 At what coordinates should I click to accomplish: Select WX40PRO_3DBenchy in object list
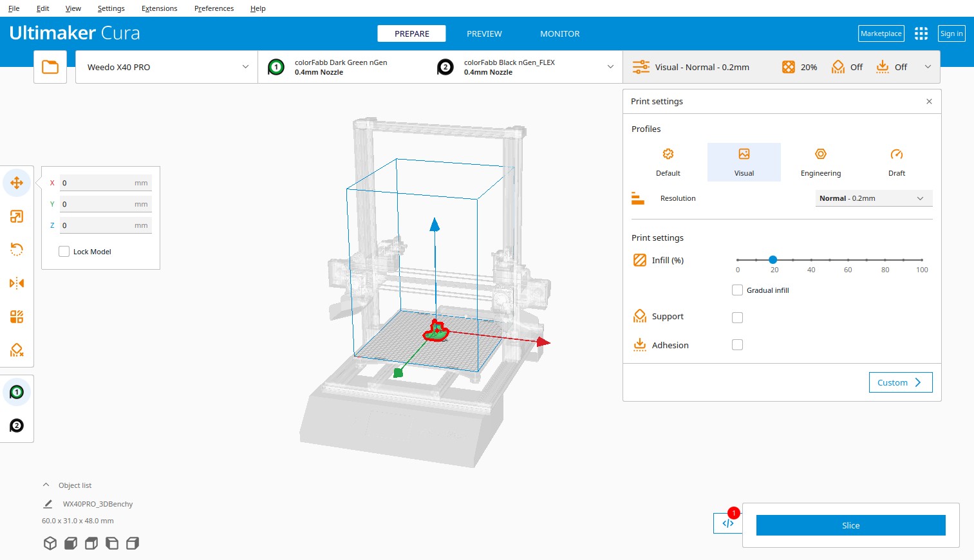point(98,504)
